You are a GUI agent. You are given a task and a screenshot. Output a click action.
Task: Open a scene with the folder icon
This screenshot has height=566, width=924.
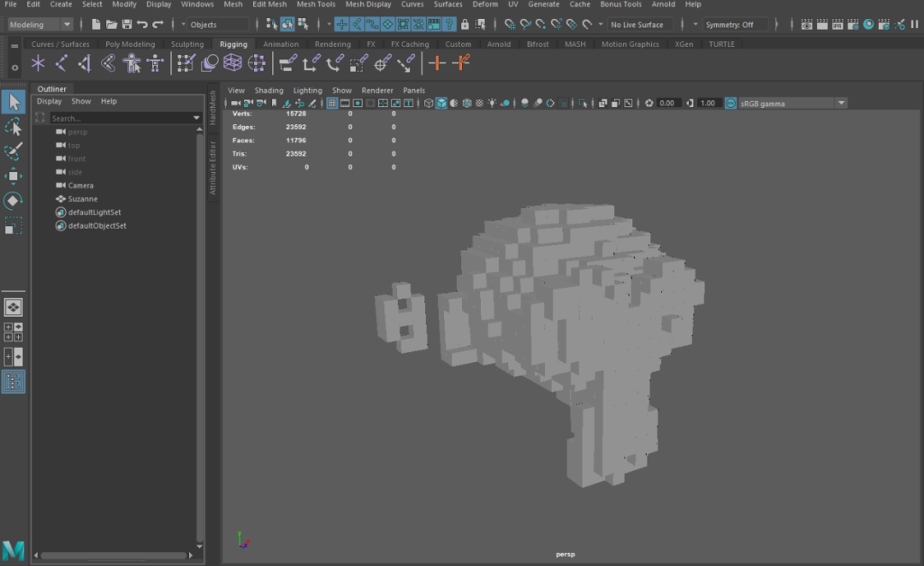coord(111,24)
